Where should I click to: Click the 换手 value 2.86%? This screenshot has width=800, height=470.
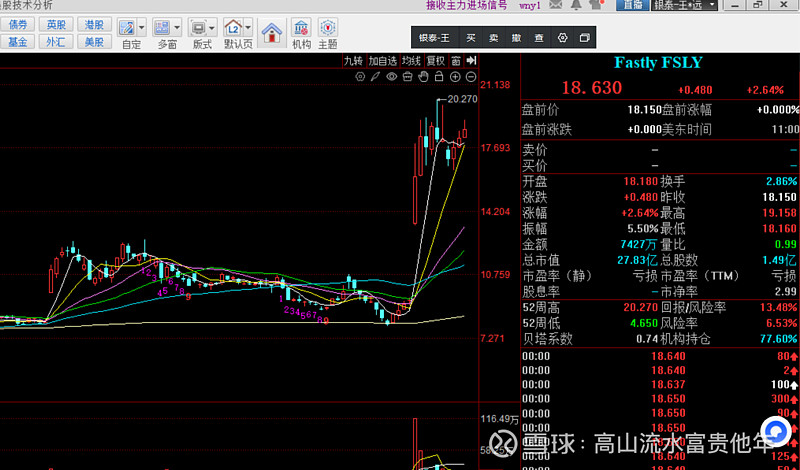click(x=781, y=182)
